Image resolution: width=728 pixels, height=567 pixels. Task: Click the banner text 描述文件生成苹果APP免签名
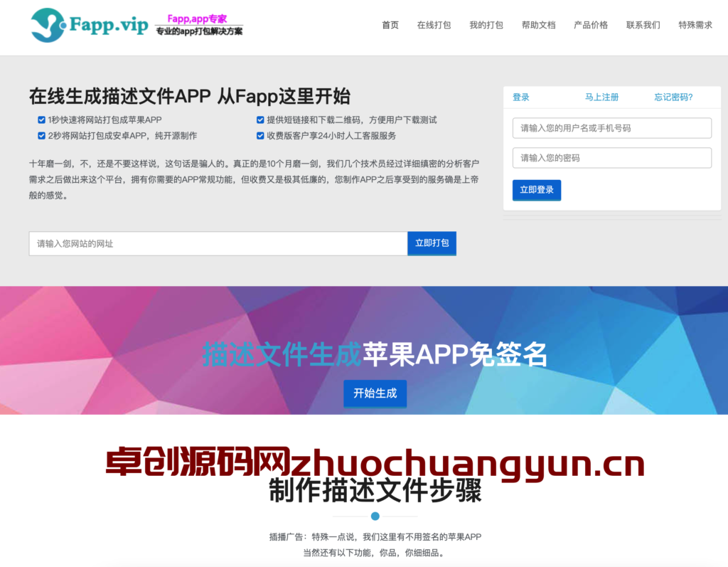(374, 354)
